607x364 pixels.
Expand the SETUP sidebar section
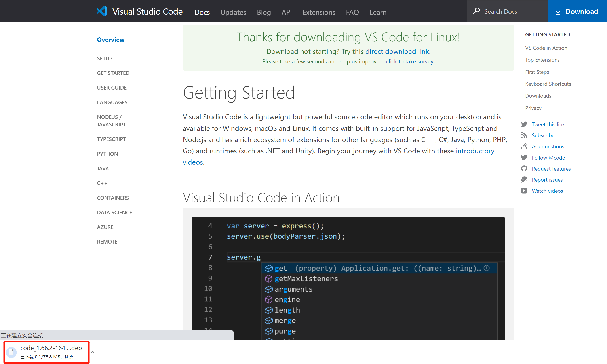tap(105, 58)
